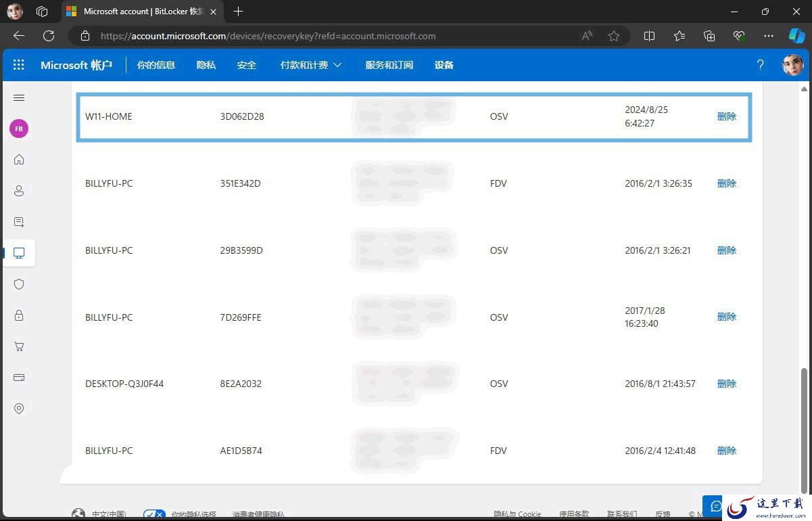Open the person info icon in sidebar
The width and height of the screenshot is (812, 521).
[x=19, y=191]
